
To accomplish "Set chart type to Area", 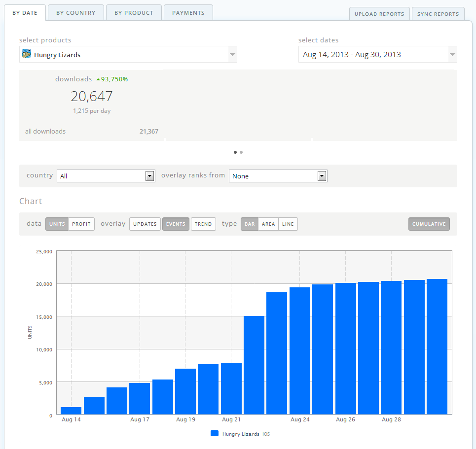I will click(268, 224).
